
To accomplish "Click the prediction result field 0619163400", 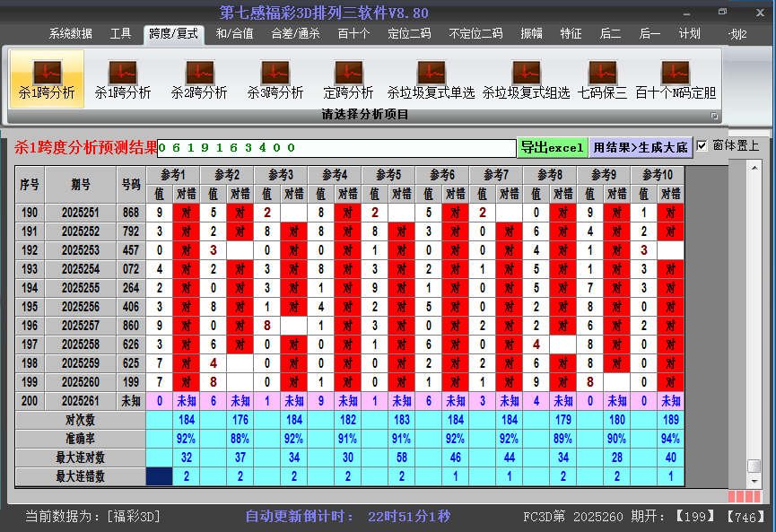I will pos(336,148).
